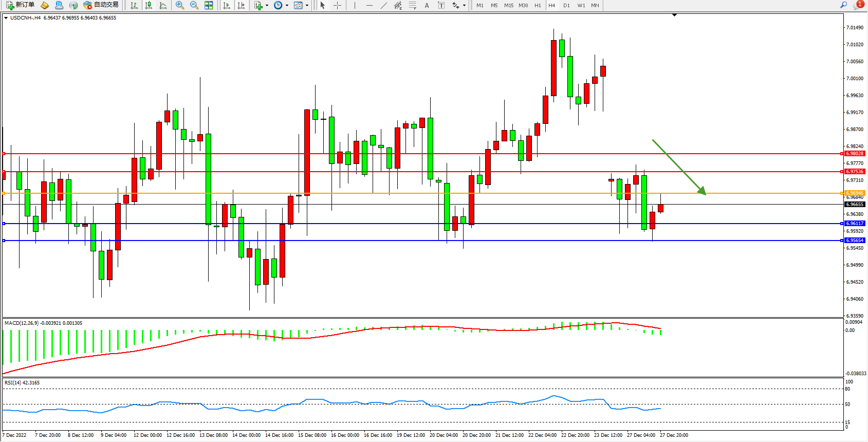Switch chart to candlestick display

[149, 5]
